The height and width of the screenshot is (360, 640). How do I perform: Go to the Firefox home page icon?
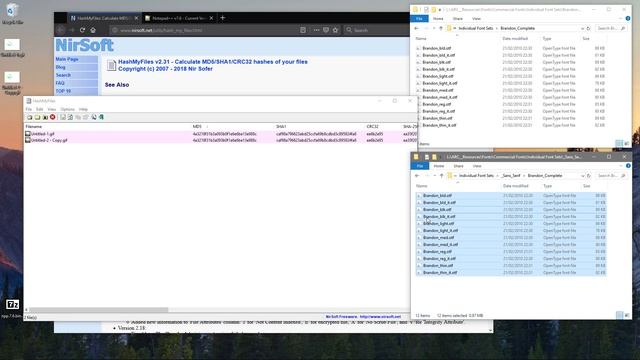coord(93,30)
